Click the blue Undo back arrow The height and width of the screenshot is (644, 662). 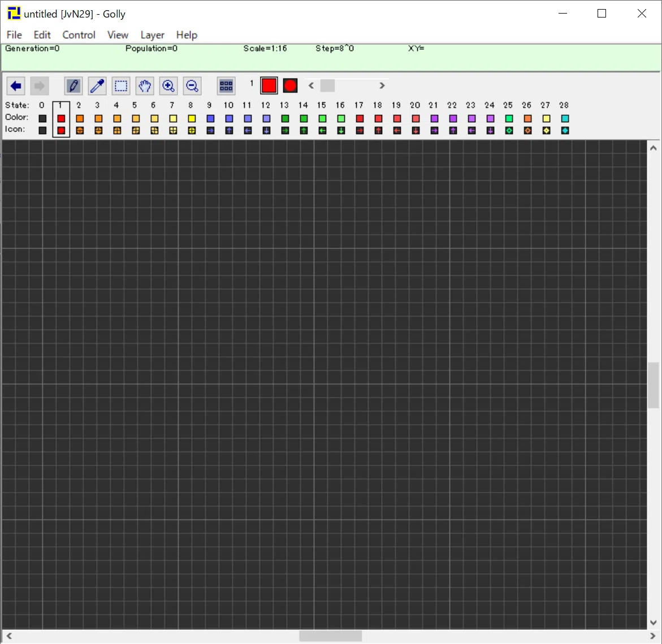click(16, 86)
